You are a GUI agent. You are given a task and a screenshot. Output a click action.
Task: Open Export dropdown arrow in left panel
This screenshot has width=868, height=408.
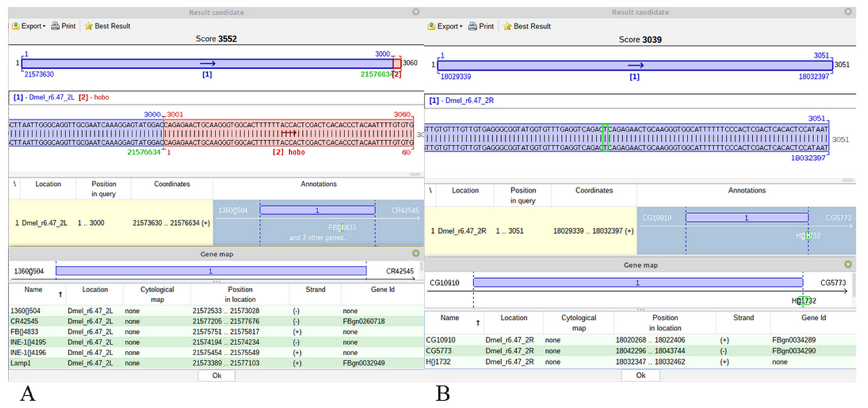tap(44, 26)
